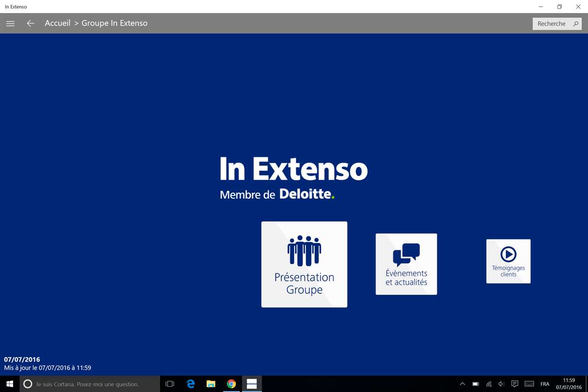The image size is (588, 392).
Task: Navigate to Accueil breadcrumb
Action: click(58, 23)
